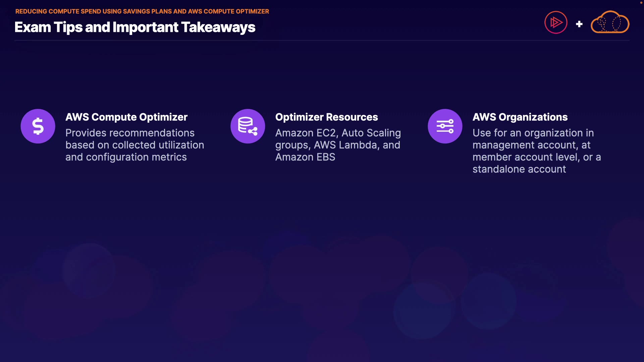
Task: Click the 'member account level, or a' line
Action: 536,157
